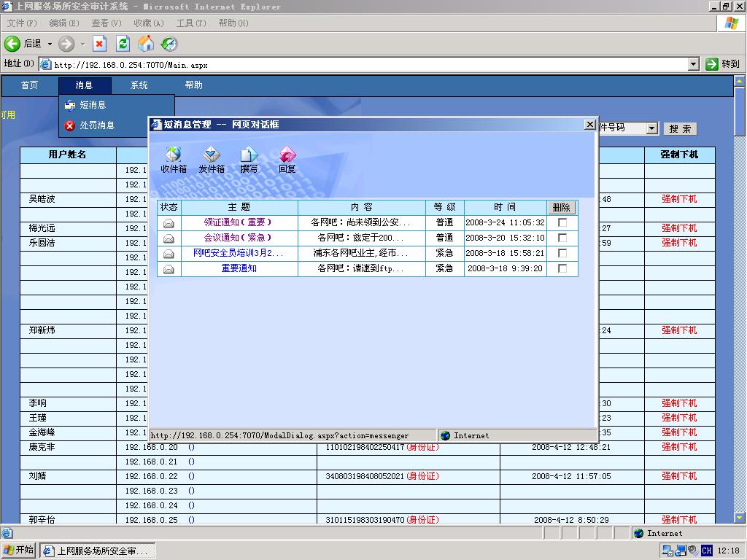Click envelope icon for 会议通知 message
747x560 pixels.
click(169, 238)
